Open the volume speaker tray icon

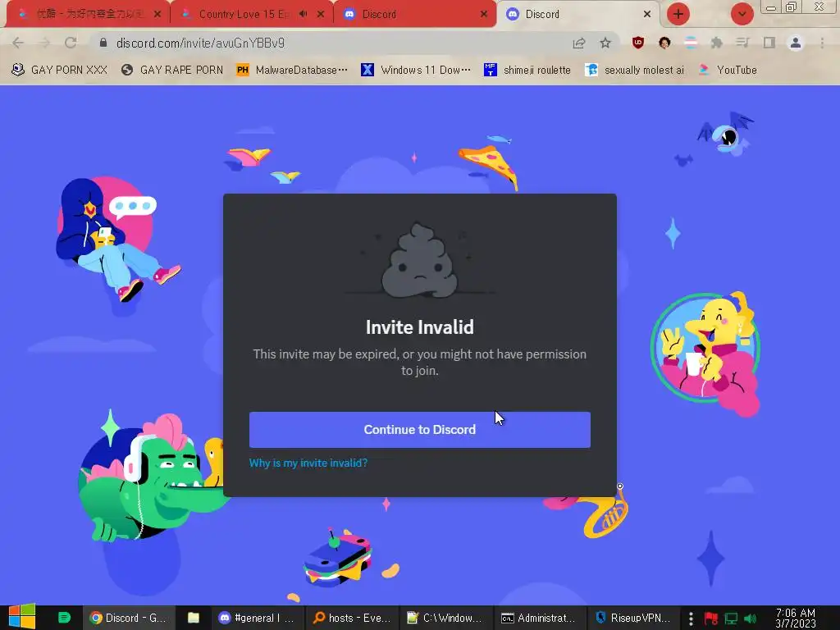[751, 619]
